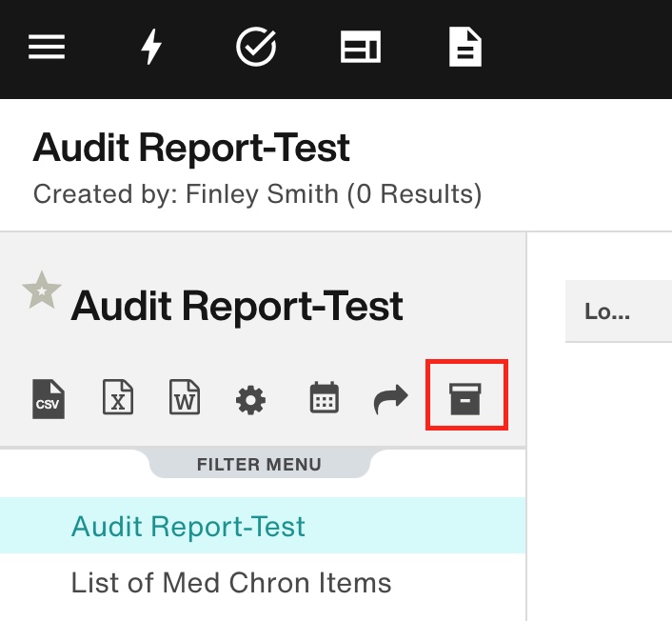Share the report with the arrow icon
The image size is (672, 621).
tap(391, 399)
